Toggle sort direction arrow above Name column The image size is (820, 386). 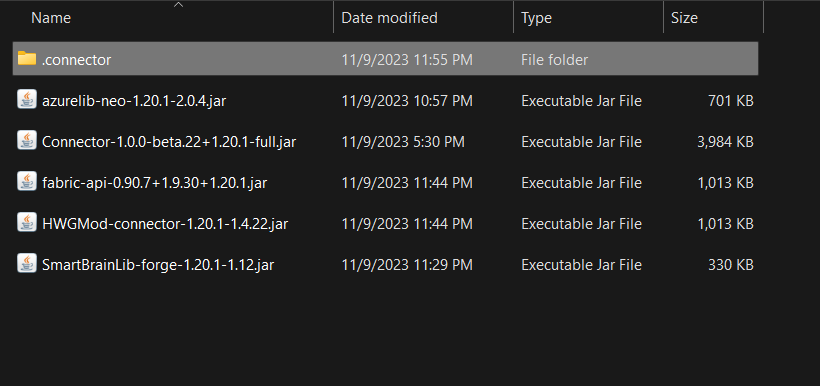click(x=178, y=5)
